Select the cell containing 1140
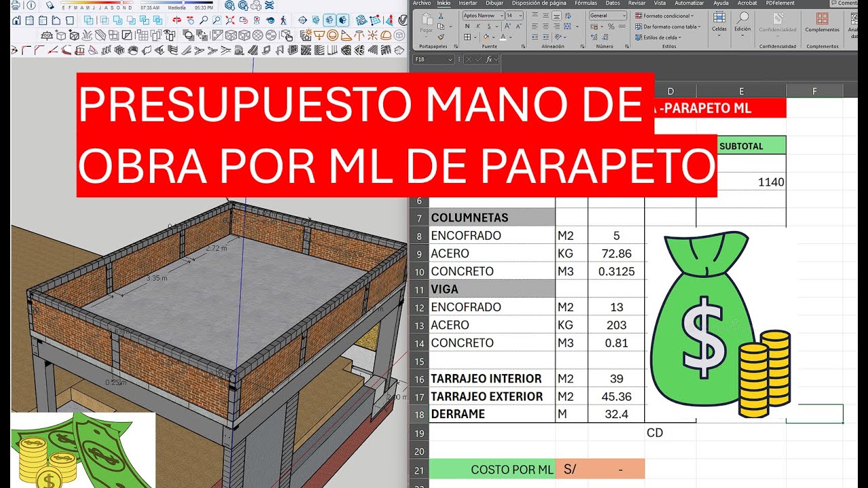Screen dimensions: 868x488 click(741, 182)
